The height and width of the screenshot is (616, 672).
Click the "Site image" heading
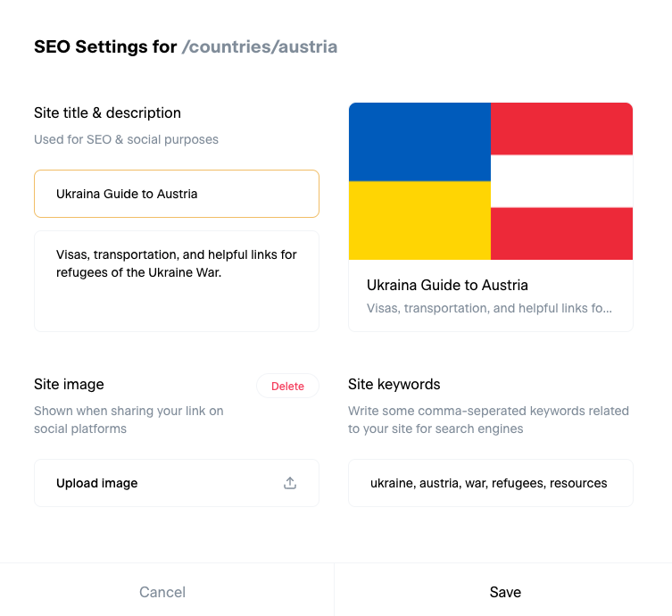point(69,384)
